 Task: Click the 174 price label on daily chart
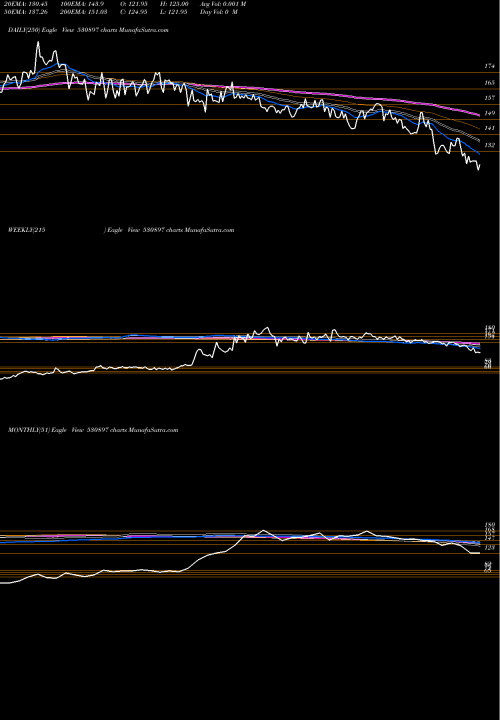[489, 66]
